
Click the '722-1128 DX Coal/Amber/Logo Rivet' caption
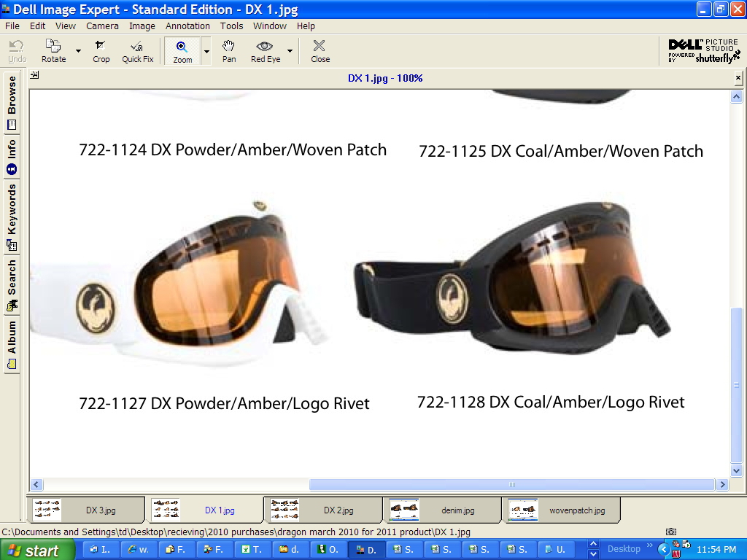coord(551,402)
